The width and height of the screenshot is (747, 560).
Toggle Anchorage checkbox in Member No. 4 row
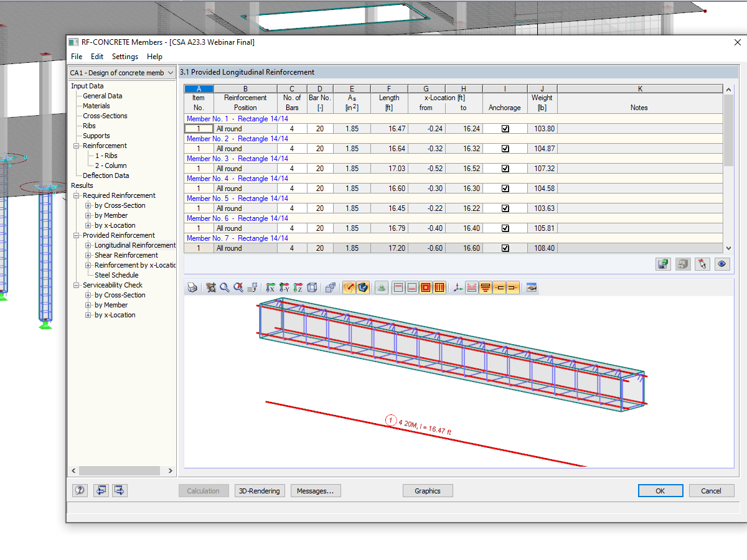point(505,189)
